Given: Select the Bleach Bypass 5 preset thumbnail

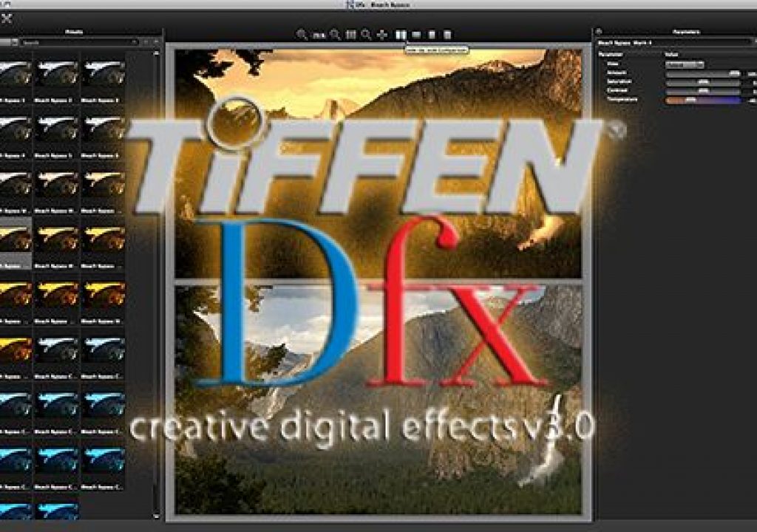Looking at the screenshot, I should point(57,129).
